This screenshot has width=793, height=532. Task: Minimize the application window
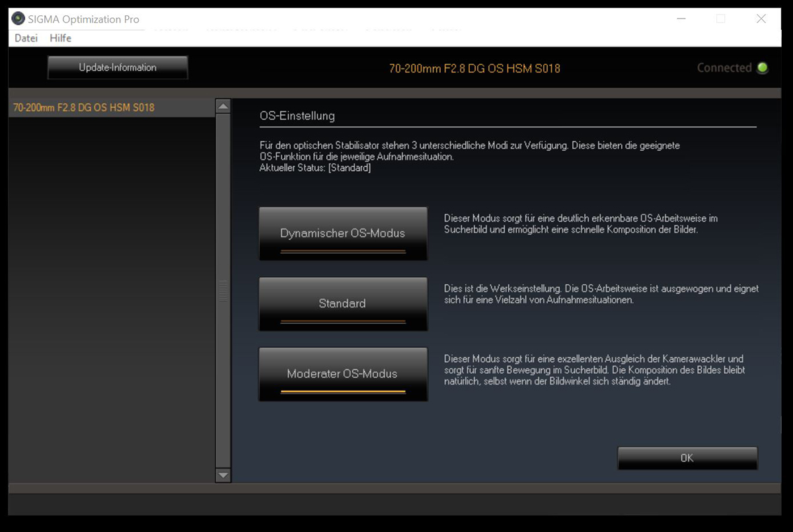[681, 19]
